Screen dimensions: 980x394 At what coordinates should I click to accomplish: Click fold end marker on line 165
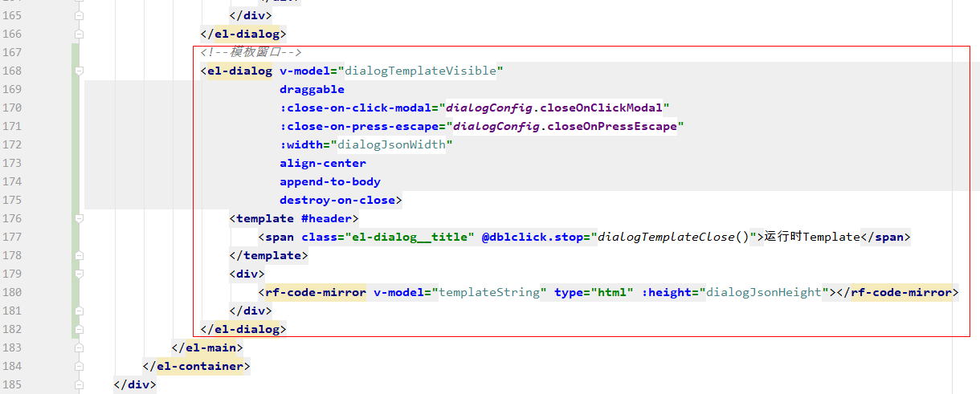click(x=79, y=15)
